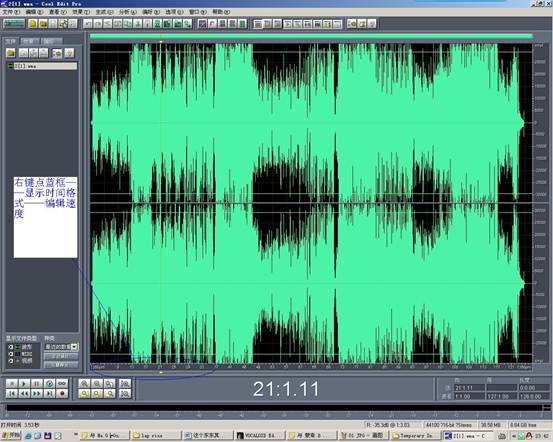Click the red Record button

pos(62,394)
